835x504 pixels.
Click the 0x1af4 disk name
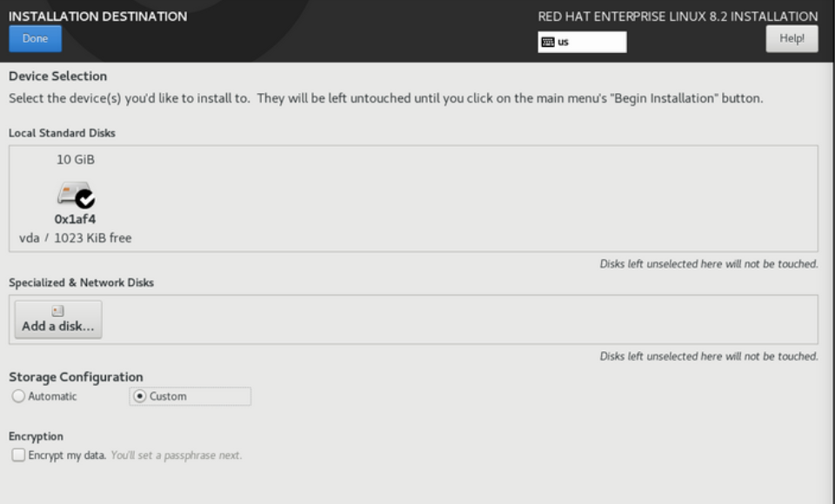tap(75, 219)
